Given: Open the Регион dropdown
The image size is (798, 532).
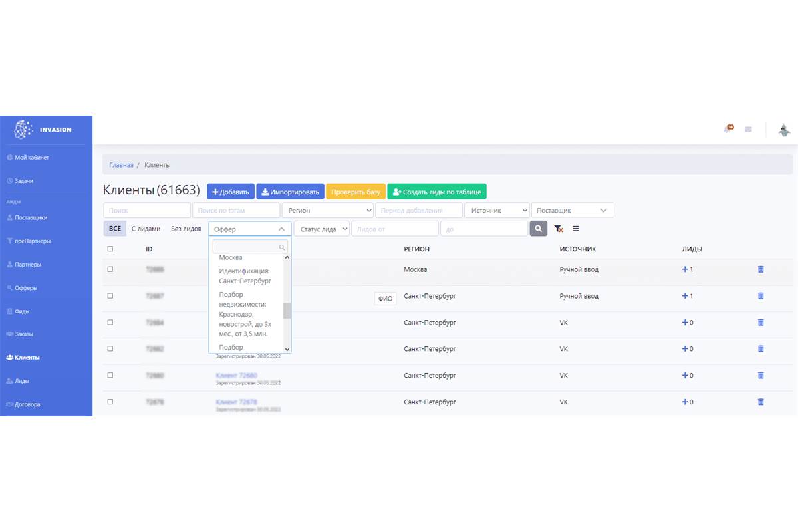Looking at the screenshot, I should [x=328, y=210].
